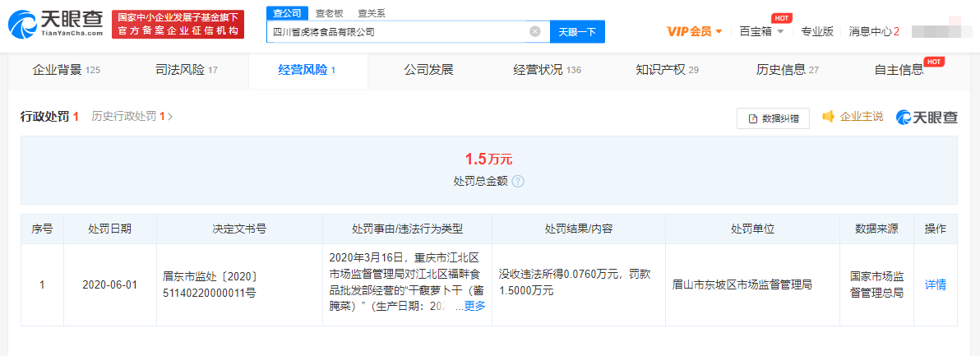Open the 自主信息 tab

coord(899,70)
